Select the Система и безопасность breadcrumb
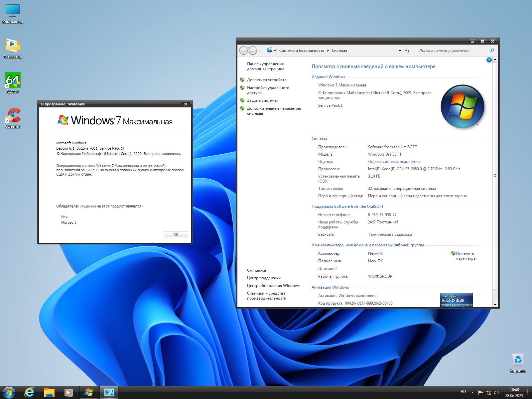 (x=302, y=51)
